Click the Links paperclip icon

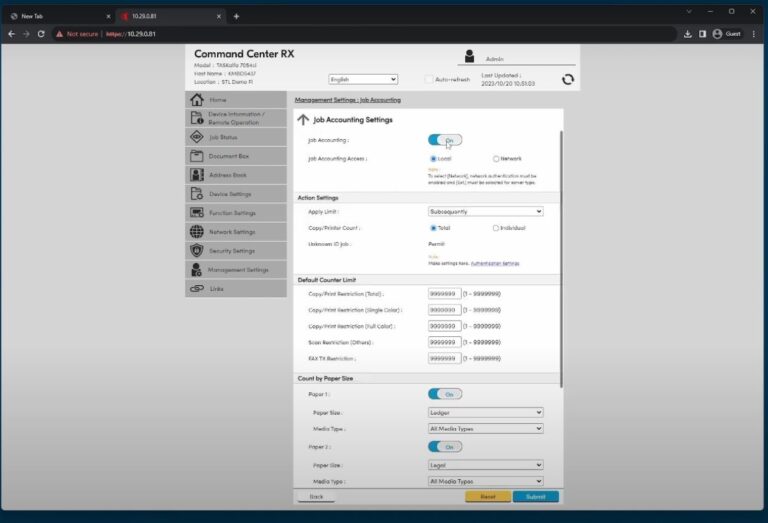click(x=197, y=288)
